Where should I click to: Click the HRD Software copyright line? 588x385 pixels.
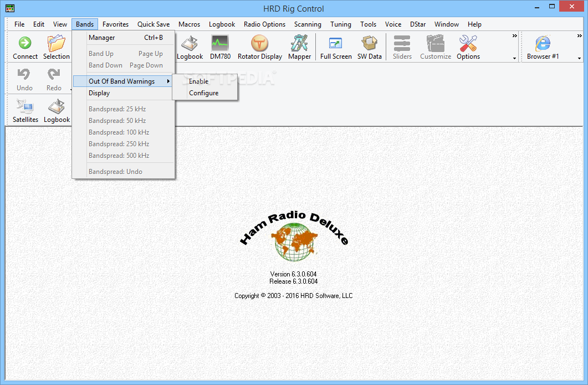click(x=293, y=296)
